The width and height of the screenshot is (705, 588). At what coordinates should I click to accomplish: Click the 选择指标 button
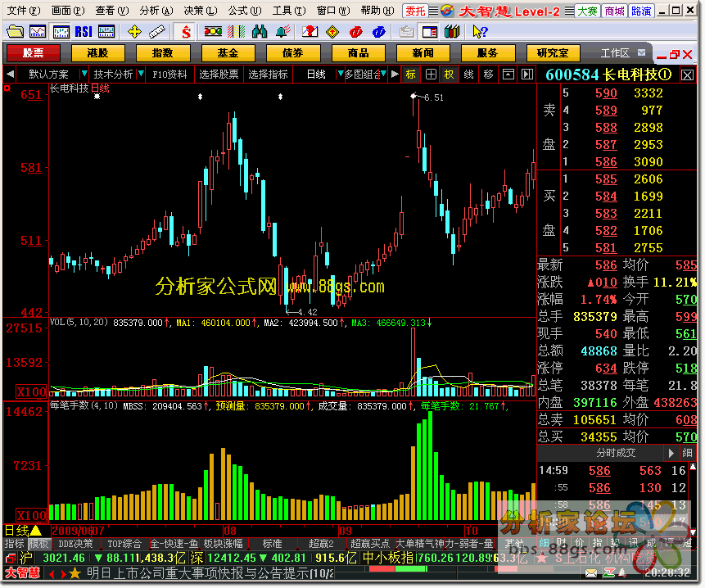tap(268, 75)
